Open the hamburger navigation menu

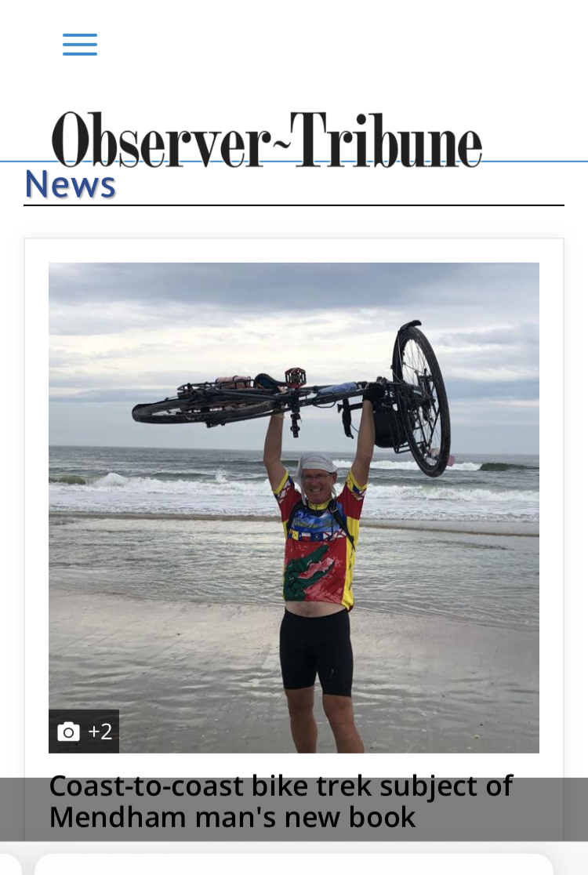pyautogui.click(x=80, y=45)
